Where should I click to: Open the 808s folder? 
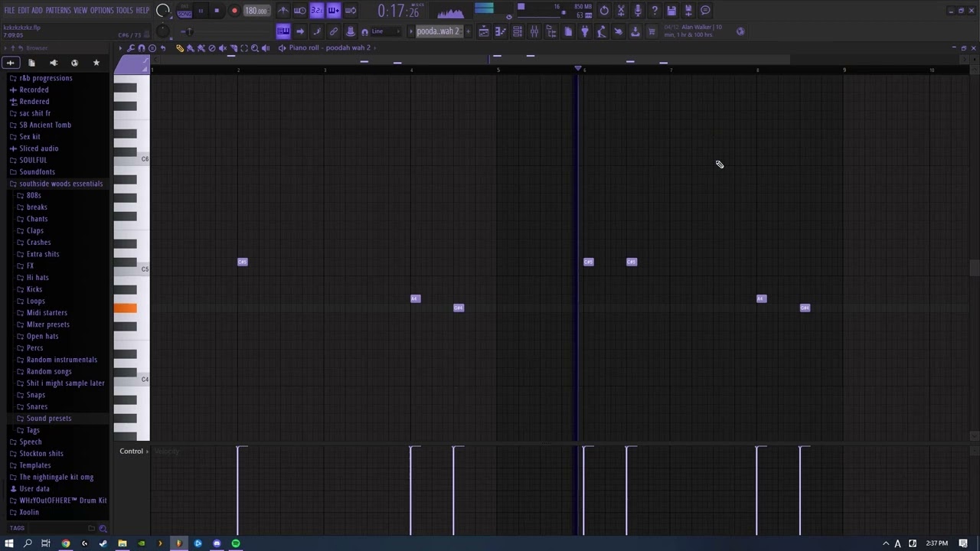(x=34, y=195)
